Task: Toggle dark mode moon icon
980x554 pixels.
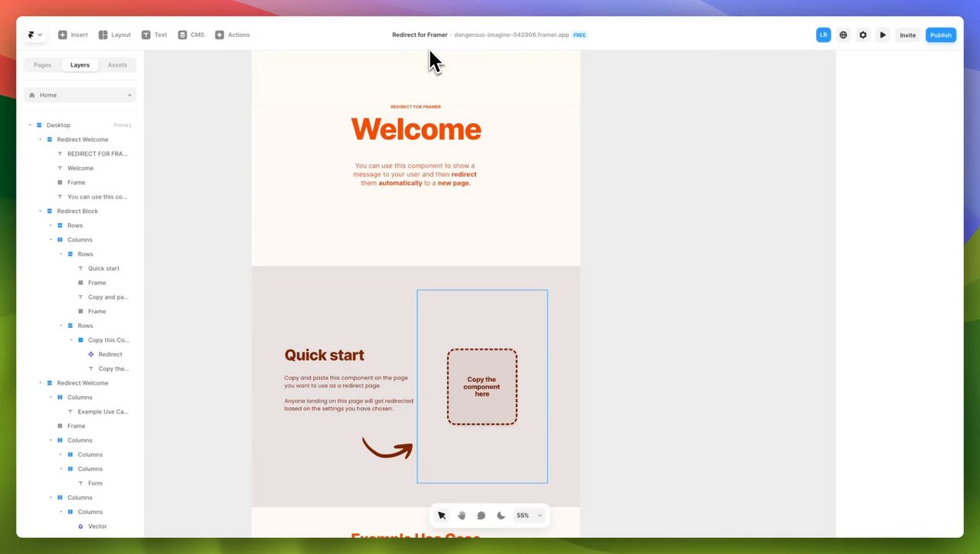Action: (501, 516)
